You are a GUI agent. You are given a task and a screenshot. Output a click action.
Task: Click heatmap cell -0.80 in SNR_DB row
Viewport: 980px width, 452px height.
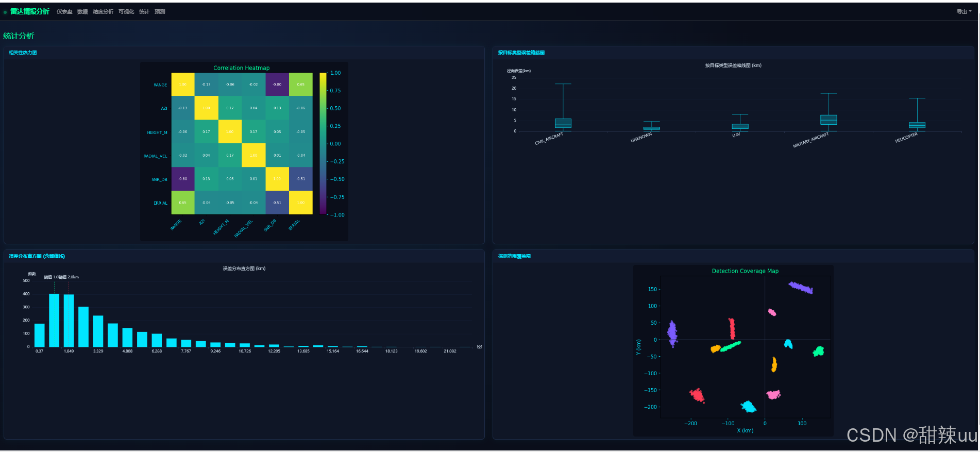[183, 179]
